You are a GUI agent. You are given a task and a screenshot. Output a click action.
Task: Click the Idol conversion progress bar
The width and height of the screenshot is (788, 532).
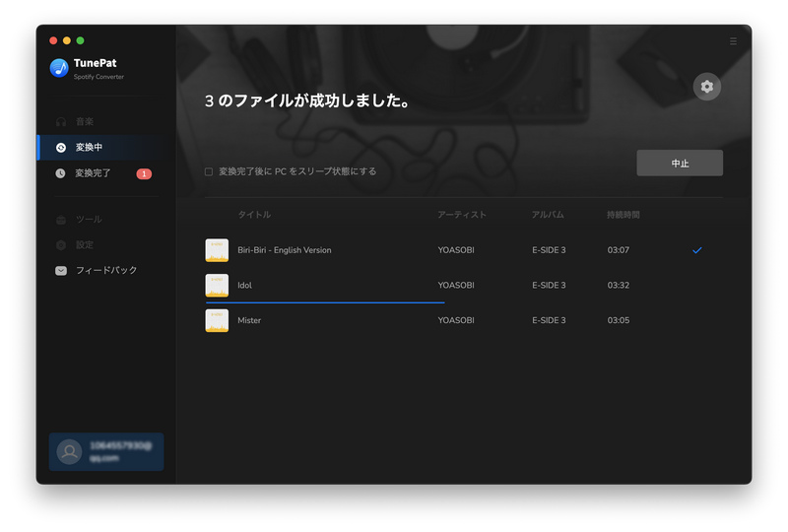[325, 302]
